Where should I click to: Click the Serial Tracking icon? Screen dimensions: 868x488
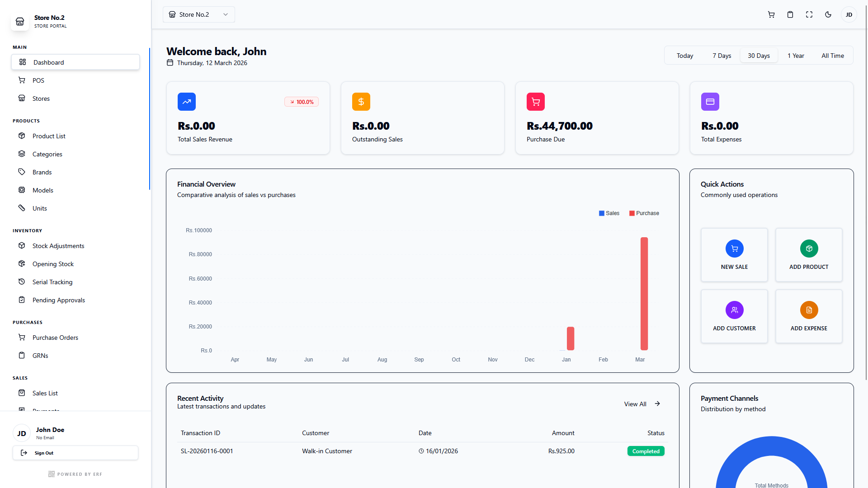click(x=22, y=282)
